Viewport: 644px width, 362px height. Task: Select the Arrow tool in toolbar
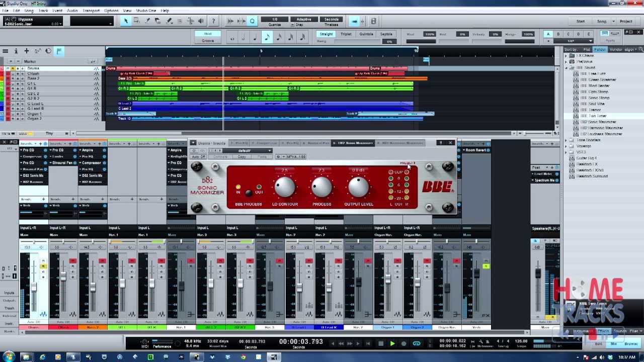point(126,21)
